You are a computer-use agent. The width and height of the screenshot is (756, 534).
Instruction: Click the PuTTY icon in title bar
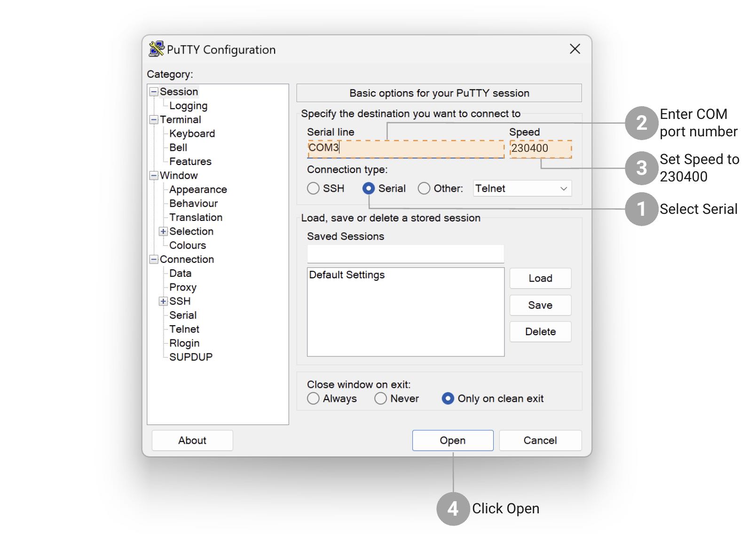pyautogui.click(x=157, y=49)
